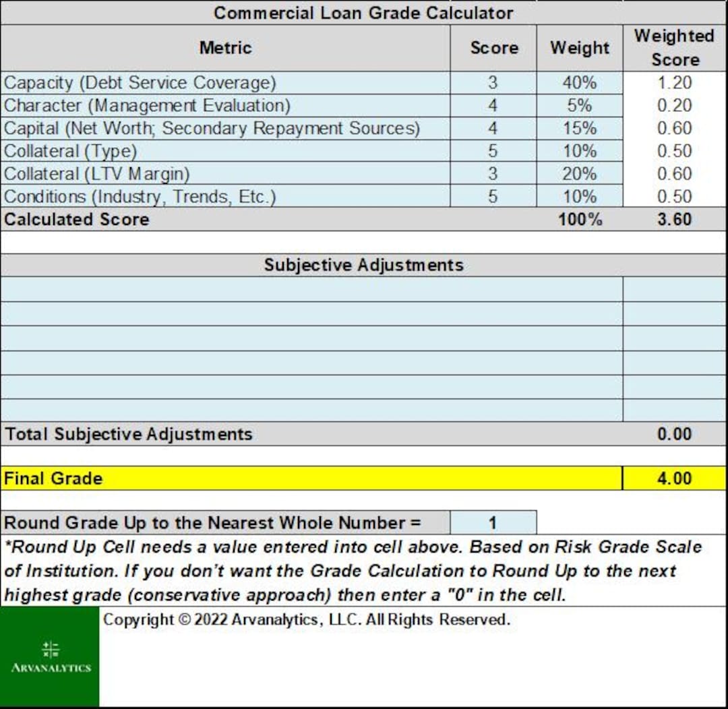This screenshot has height=709, width=728.
Task: Click the 20% weight for Collateral LTV
Action: 580,174
